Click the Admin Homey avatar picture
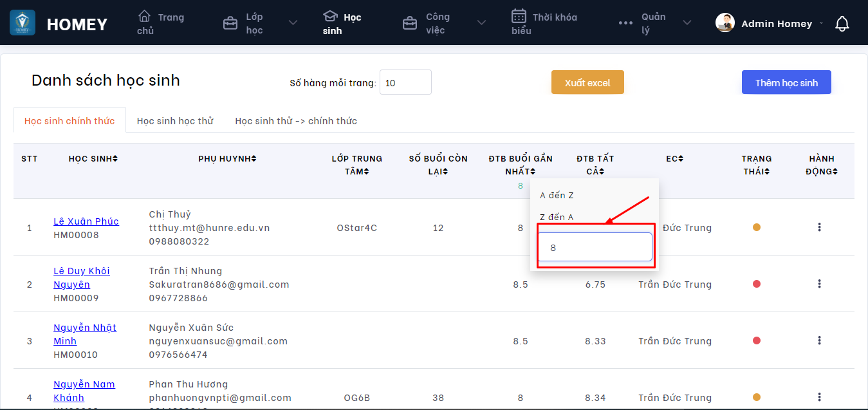868x410 pixels. click(x=725, y=23)
